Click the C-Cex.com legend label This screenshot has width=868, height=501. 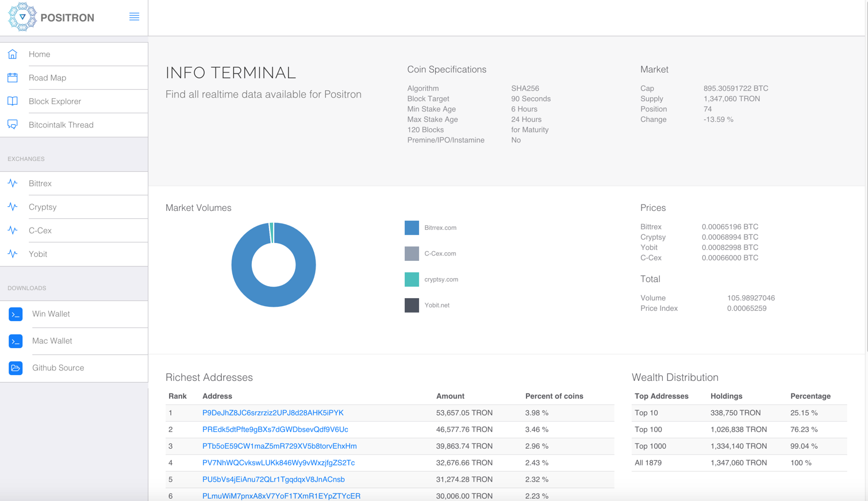coord(440,253)
